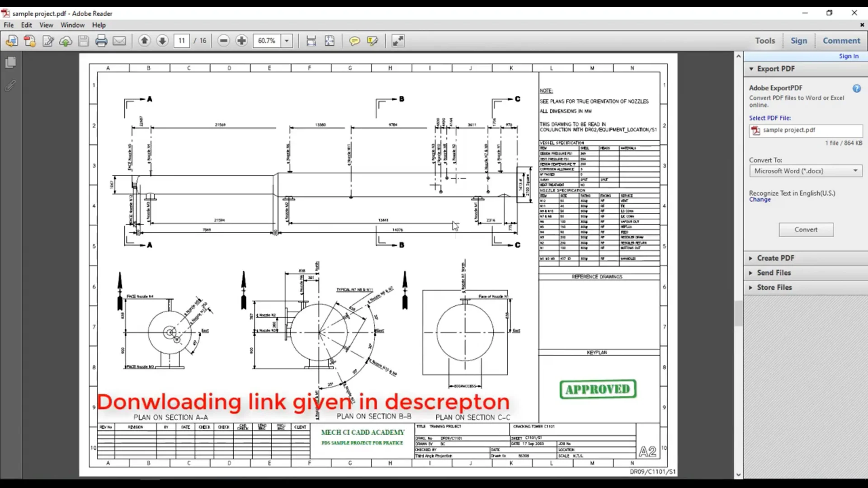
Task: Open a file using the Open icon
Action: tap(11, 41)
